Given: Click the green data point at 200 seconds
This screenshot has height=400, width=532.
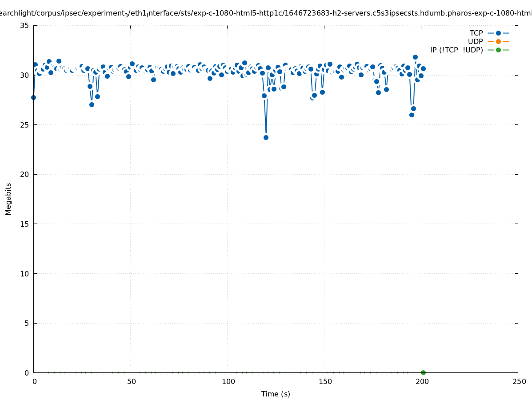Looking at the screenshot, I should [x=423, y=372].
